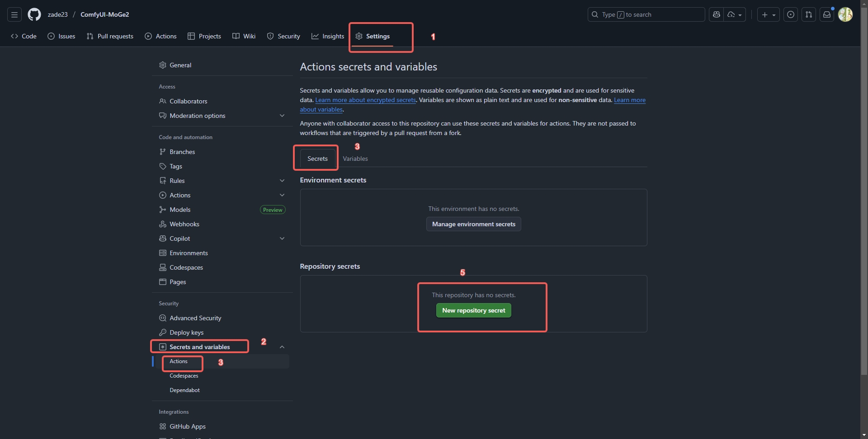Select Actions under Secrets and variables
The image size is (868, 439).
click(222, 361)
